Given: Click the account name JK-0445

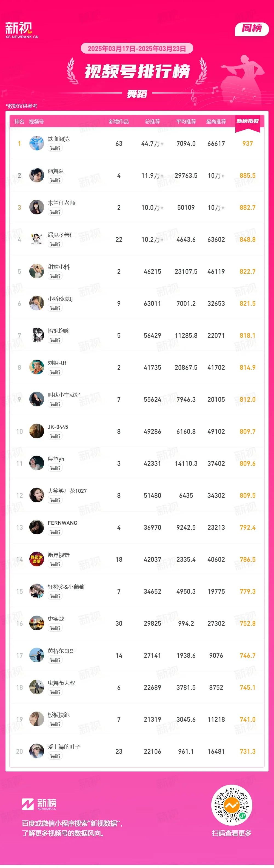Looking at the screenshot, I should (x=58, y=427).
